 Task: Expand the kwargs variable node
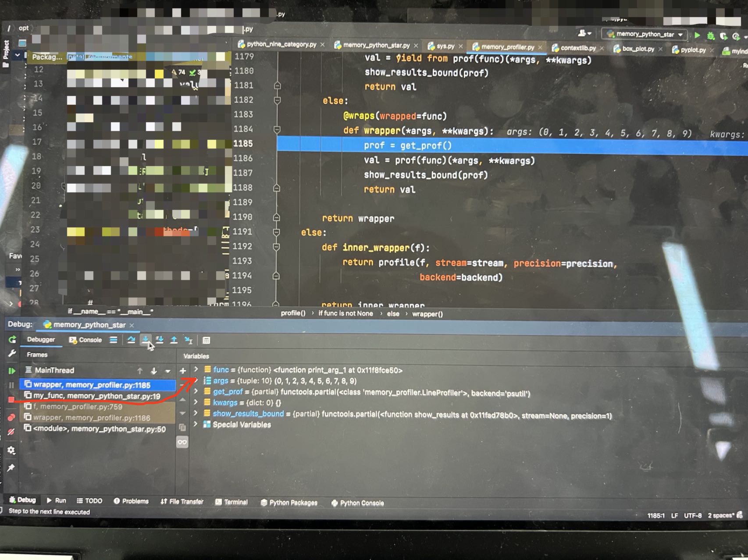coord(196,402)
